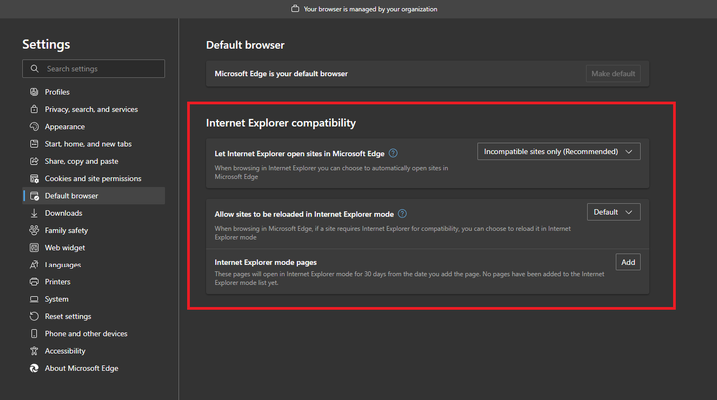The width and height of the screenshot is (717, 400).
Task: Open Reset settings page
Action: click(94, 316)
